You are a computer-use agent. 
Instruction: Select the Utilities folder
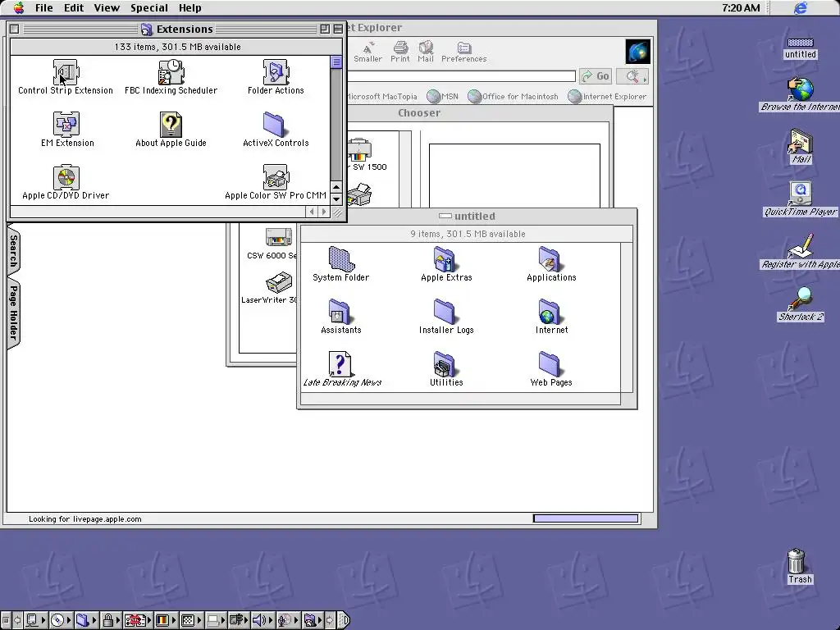coord(445,363)
